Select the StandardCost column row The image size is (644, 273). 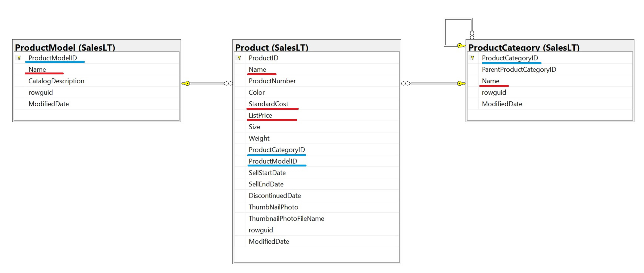[x=268, y=104]
